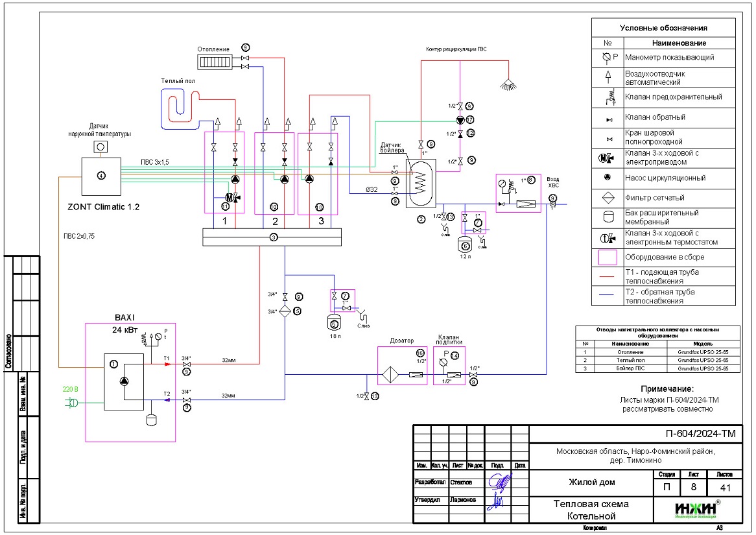Viewport: 756px width, 535px height.
Task: Select the outdoor temperature sensor symbol
Action: point(101,147)
